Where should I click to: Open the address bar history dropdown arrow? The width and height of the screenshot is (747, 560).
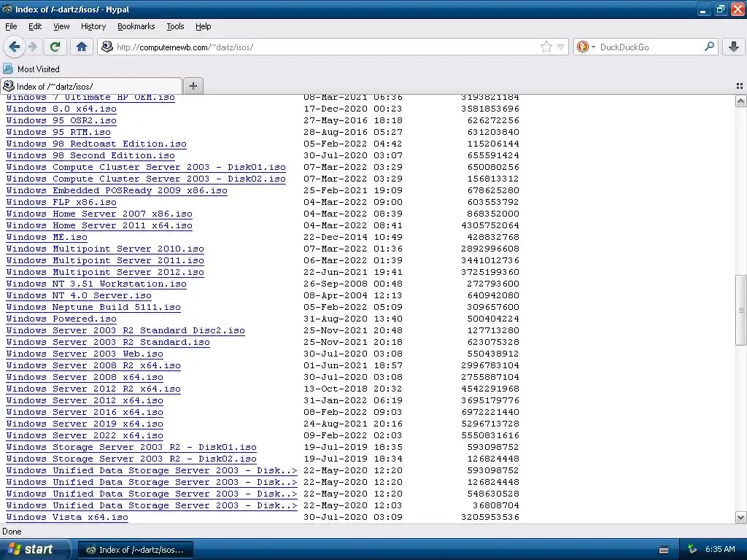[561, 47]
